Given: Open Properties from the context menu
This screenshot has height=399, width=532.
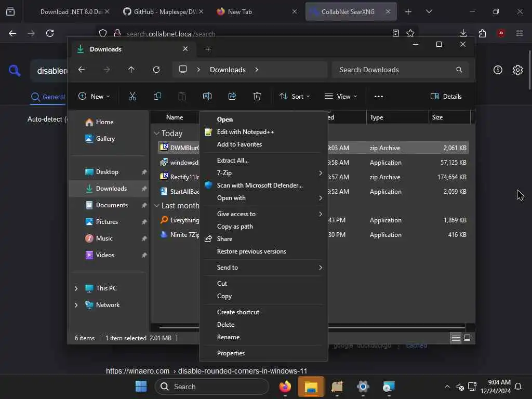Looking at the screenshot, I should click(x=263, y=353).
